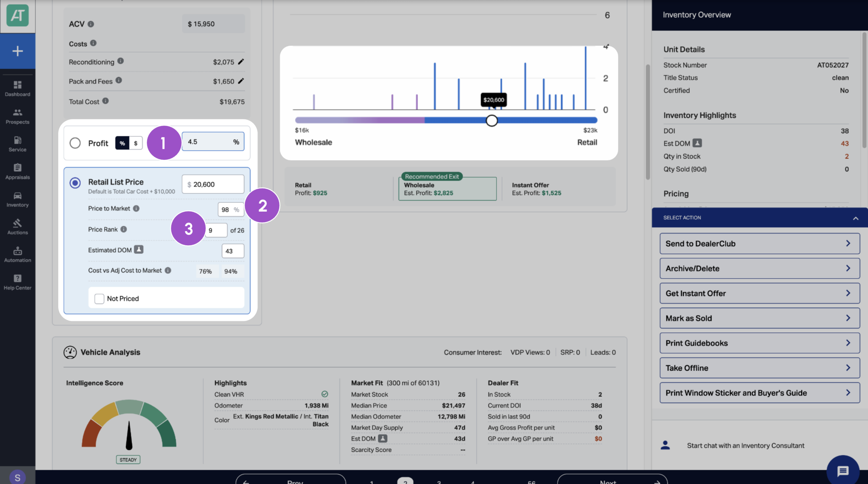The image size is (868, 484).
Task: Open Help Center in the sidebar
Action: pyautogui.click(x=18, y=282)
